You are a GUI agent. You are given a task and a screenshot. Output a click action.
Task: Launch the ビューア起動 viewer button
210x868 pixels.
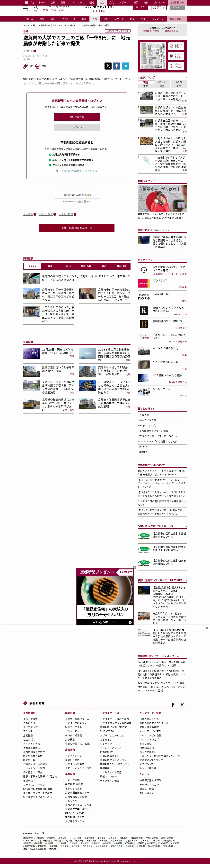coord(176,46)
